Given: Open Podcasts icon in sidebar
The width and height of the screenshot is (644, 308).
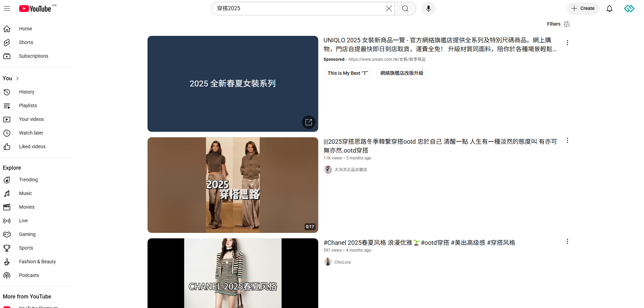Looking at the screenshot, I should [x=7, y=275].
